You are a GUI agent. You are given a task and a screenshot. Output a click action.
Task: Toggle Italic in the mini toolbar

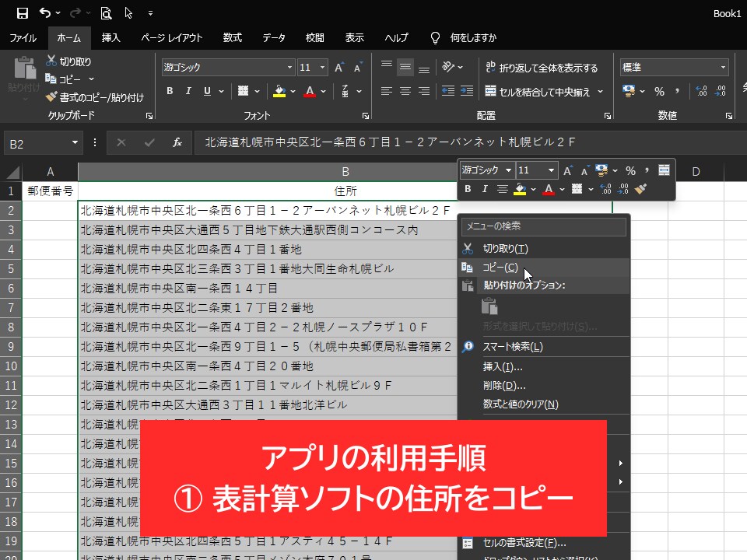point(485,189)
